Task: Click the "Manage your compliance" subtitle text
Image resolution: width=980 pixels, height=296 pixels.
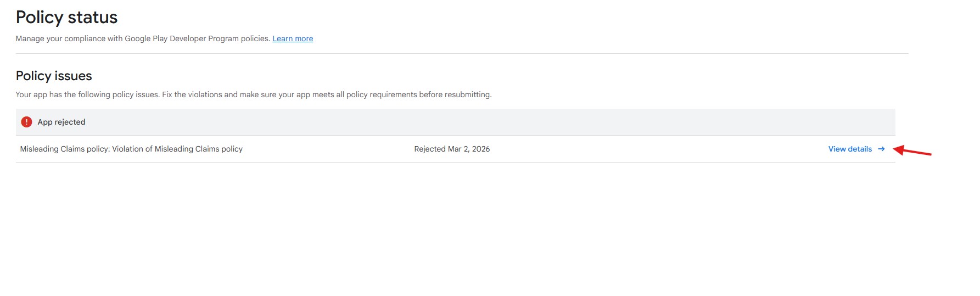Action: click(60, 38)
